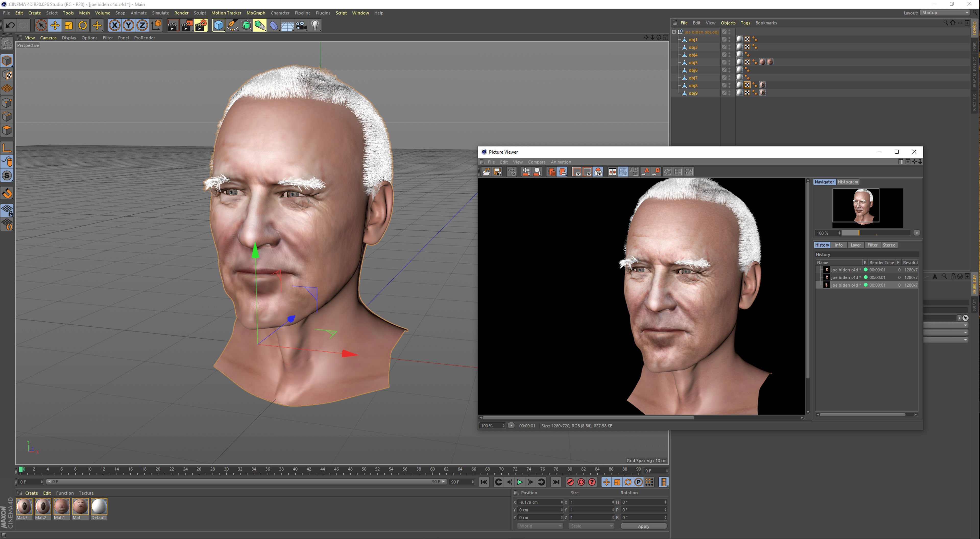Open the Simulate menu
Viewport: 980px width, 539px height.
pyautogui.click(x=161, y=13)
